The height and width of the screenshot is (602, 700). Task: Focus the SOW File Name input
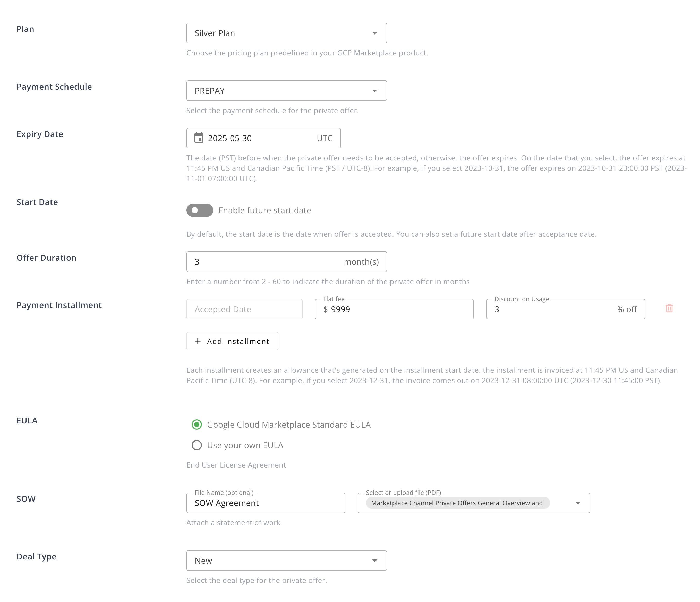[x=266, y=503]
